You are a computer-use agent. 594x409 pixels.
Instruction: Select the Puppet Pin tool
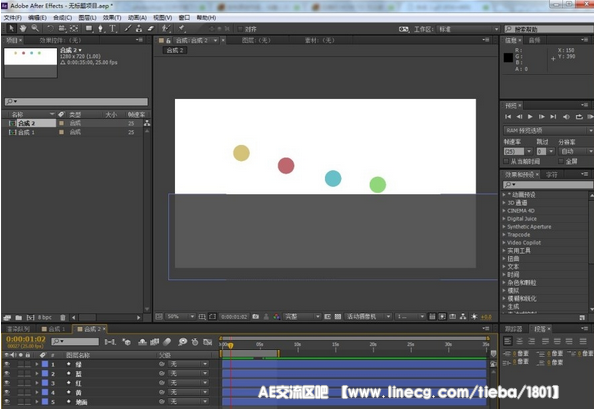182,28
